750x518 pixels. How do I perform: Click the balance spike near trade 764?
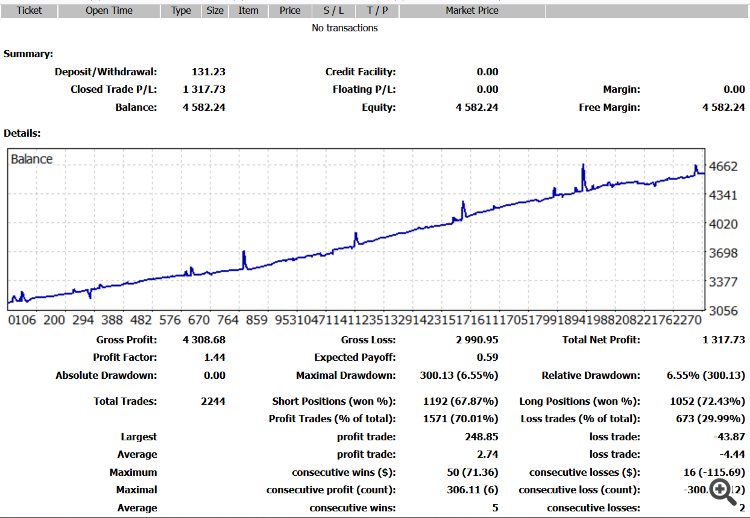(x=244, y=260)
